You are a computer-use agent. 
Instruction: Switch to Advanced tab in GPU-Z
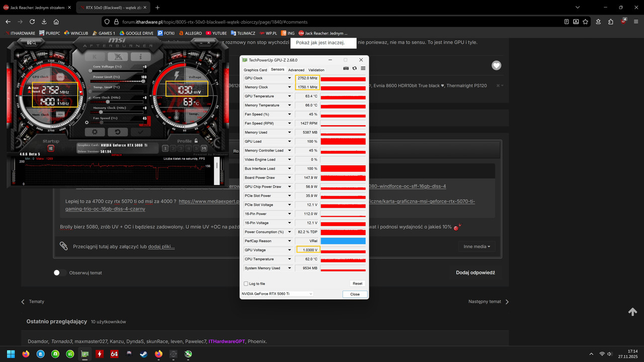click(296, 70)
